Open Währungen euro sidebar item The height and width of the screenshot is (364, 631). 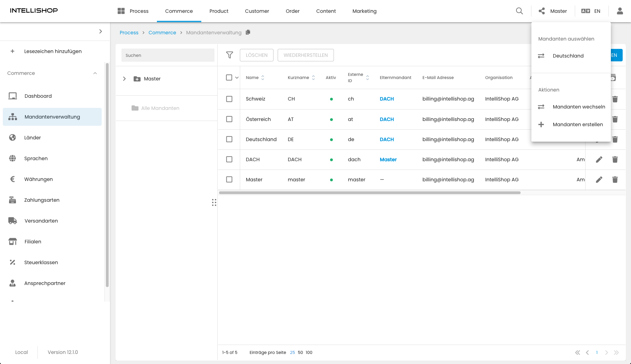coord(52,179)
